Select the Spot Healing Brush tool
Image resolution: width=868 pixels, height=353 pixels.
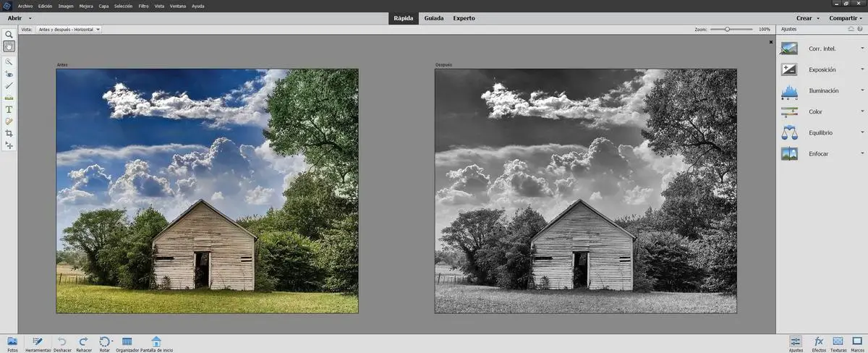tap(9, 122)
